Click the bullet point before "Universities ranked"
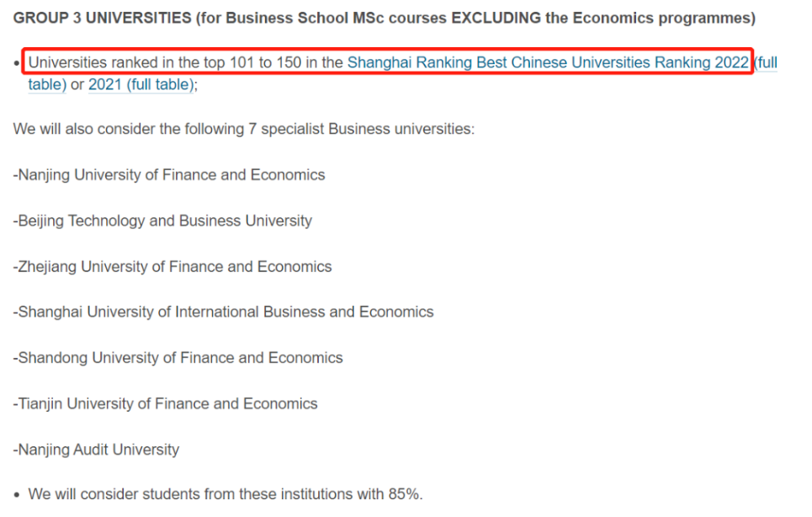 pos(18,63)
